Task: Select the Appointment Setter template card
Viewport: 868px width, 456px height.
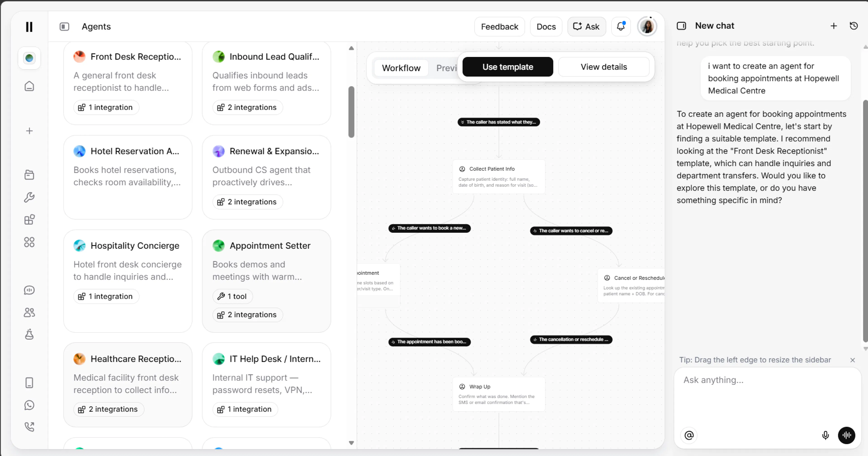Action: [x=266, y=281]
